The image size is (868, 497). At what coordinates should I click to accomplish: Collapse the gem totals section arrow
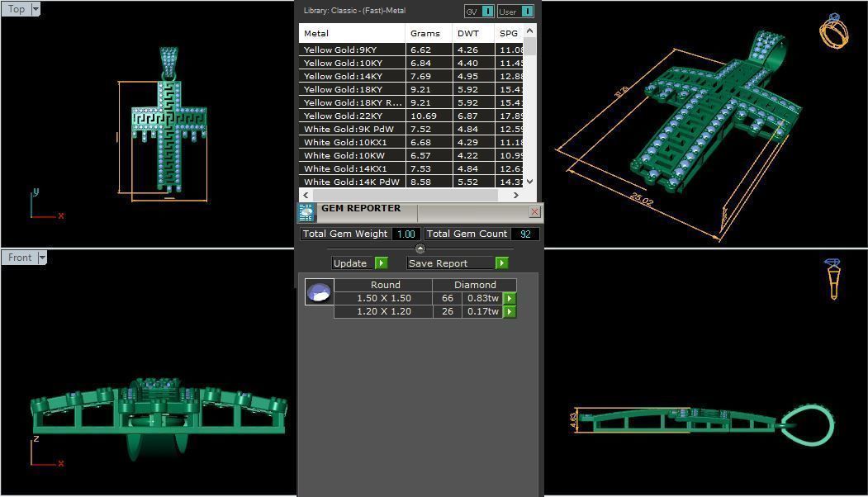[420, 248]
